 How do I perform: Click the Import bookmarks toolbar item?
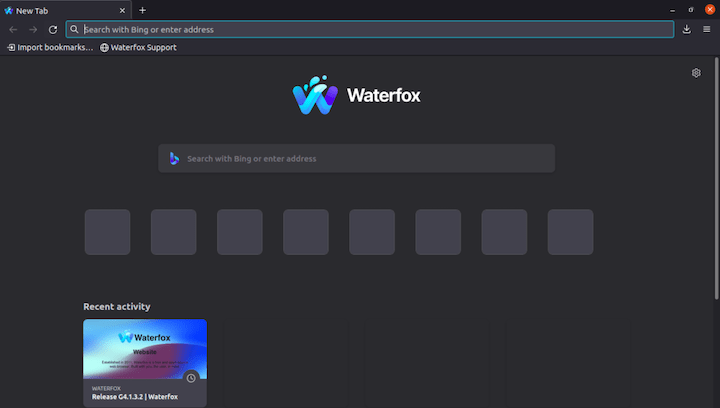(50, 47)
